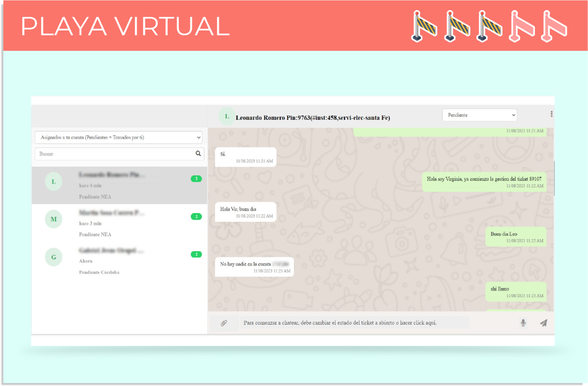588x386 pixels.
Task: Expand the 'Asignados a tu cuenta' filter dropdown
Action: 118,138
